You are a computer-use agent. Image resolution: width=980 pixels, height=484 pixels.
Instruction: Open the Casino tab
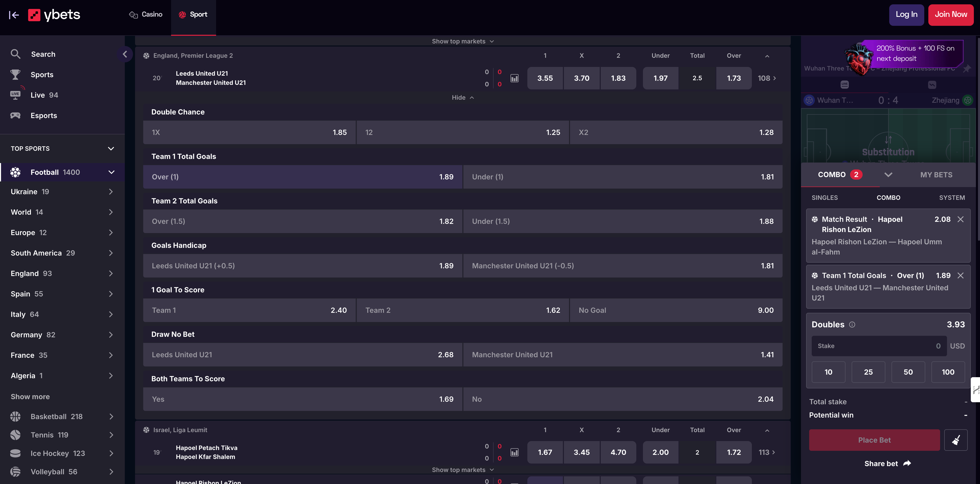146,15
